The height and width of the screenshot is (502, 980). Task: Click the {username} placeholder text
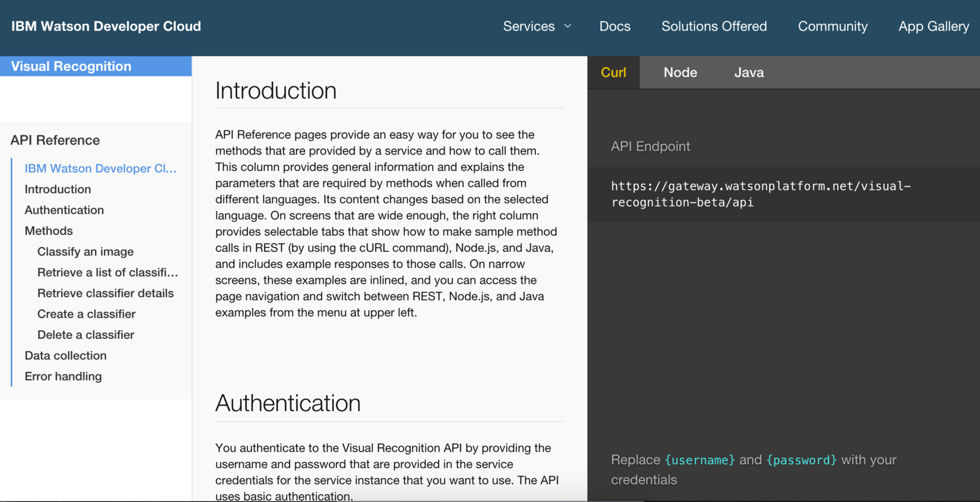(699, 460)
